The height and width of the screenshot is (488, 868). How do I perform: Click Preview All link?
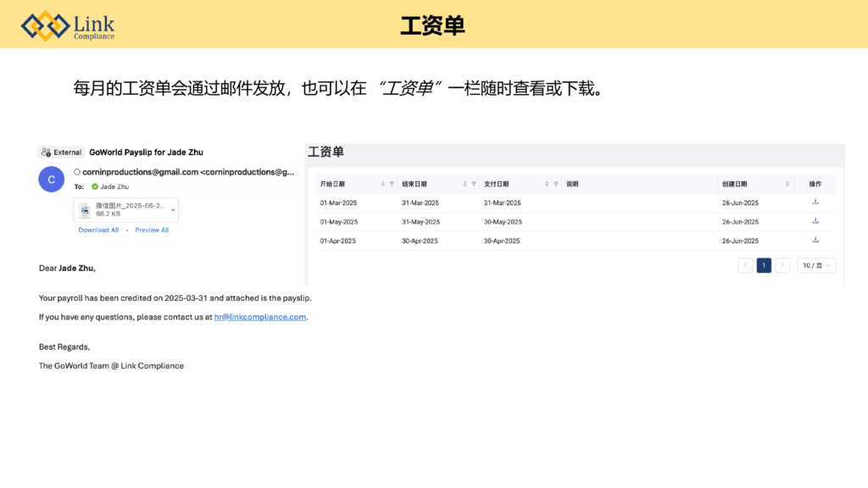click(x=152, y=230)
